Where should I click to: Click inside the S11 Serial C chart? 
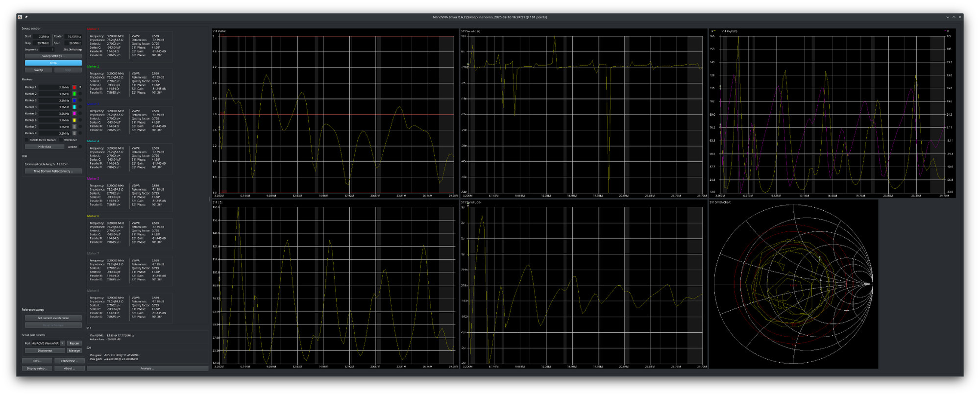583,114
